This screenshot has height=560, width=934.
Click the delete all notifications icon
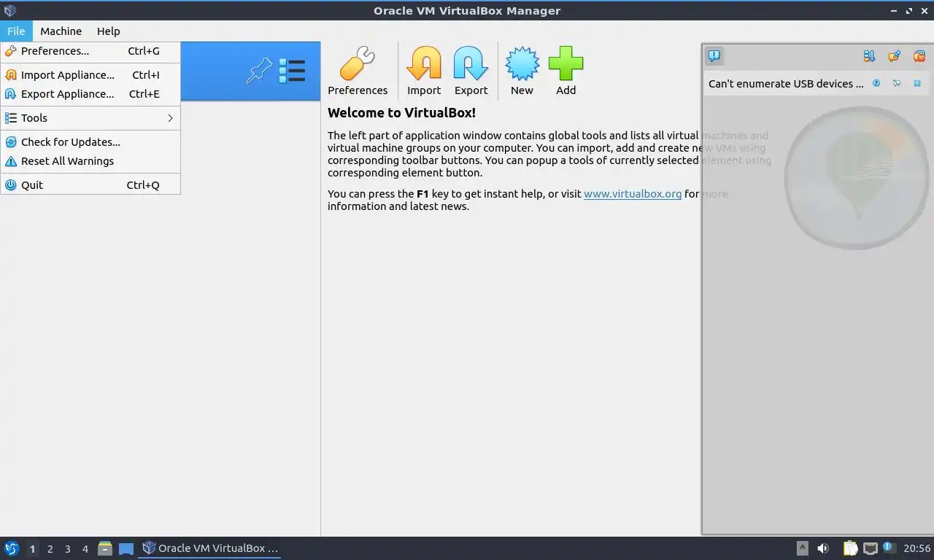(x=919, y=55)
